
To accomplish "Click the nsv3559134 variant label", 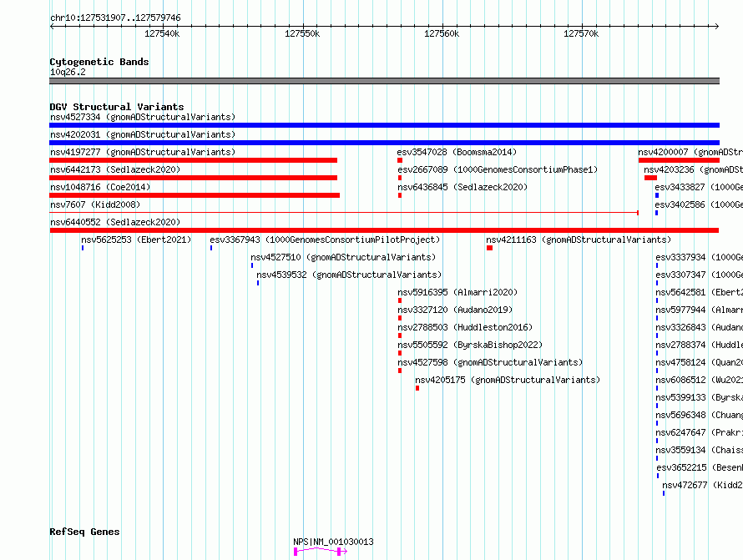I will tap(700, 450).
